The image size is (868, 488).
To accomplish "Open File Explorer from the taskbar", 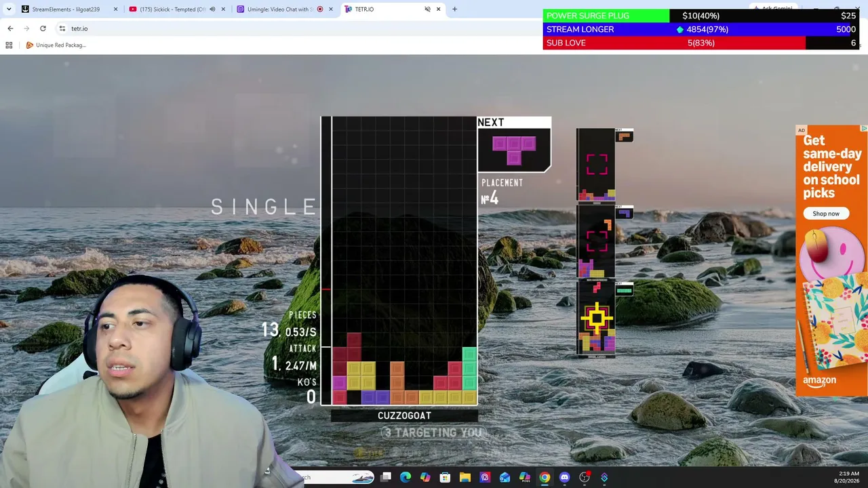I will (x=465, y=477).
